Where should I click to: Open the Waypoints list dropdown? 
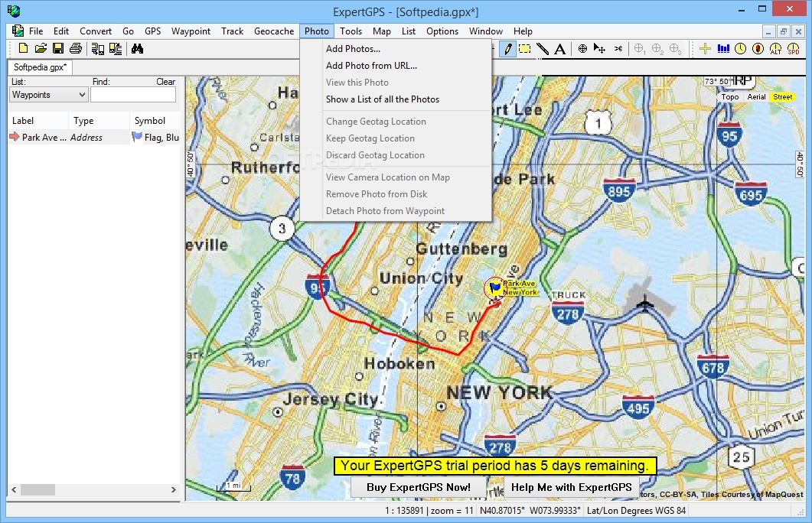click(x=49, y=95)
